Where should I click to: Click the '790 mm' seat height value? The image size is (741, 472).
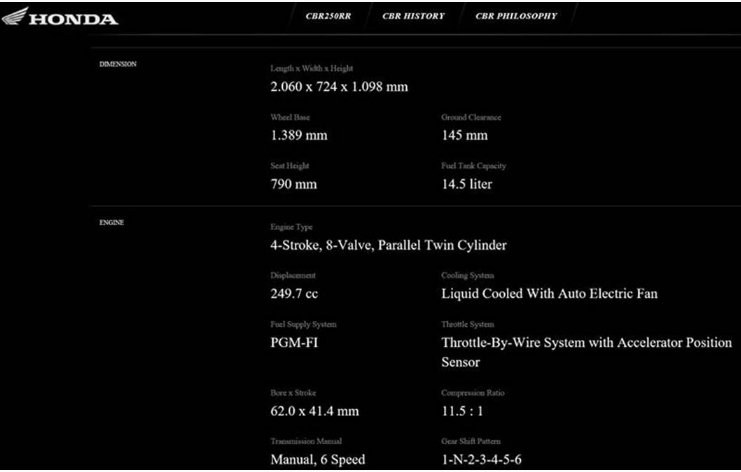coord(293,184)
